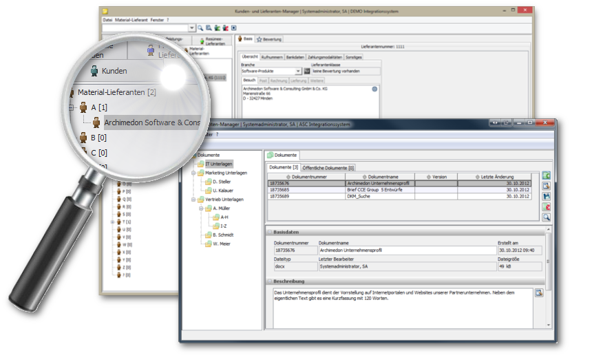The height and width of the screenshot is (364, 603).
Task: Collapse the Beschreibung section
Action: pos(270,281)
